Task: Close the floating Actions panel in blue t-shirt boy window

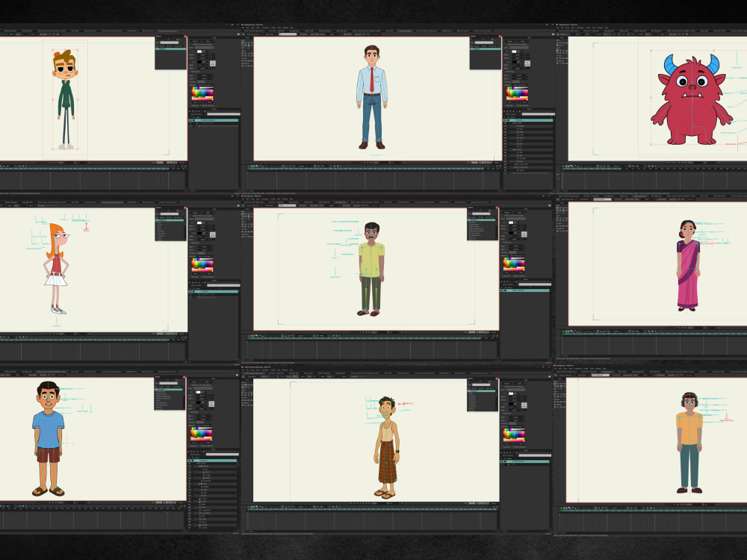Action: pos(184,377)
